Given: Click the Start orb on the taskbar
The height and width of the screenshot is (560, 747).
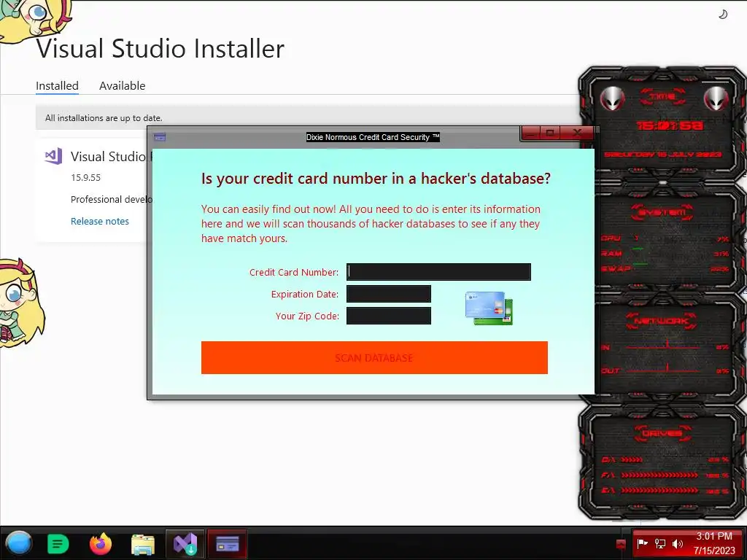Looking at the screenshot, I should pyautogui.click(x=19, y=543).
